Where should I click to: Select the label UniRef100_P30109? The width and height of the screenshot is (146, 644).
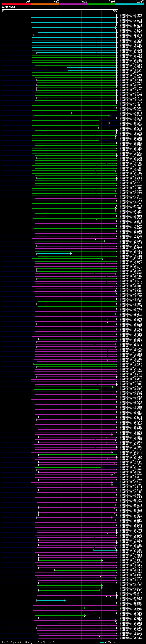tap(131, 371)
